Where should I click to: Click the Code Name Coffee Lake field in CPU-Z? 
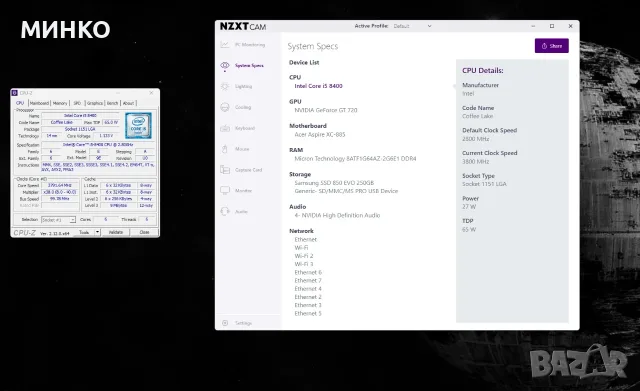tap(62, 122)
